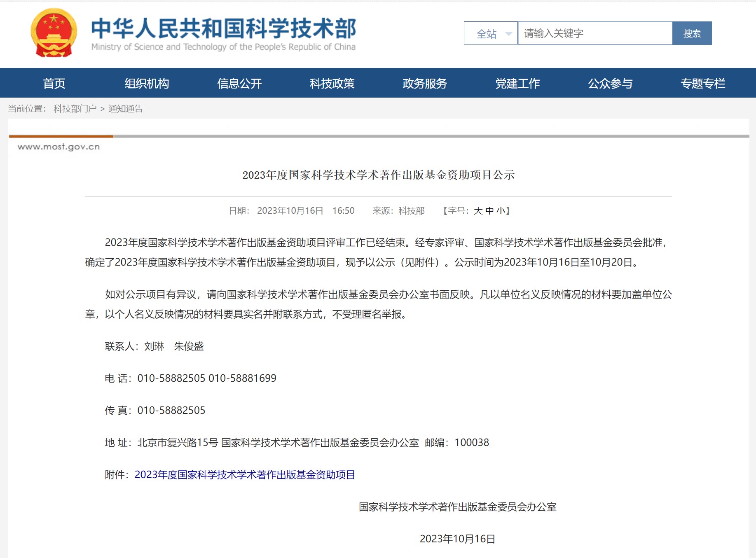Click the Ministry of Science and Technology title banner
The height and width of the screenshot is (558, 756).
[x=223, y=34]
